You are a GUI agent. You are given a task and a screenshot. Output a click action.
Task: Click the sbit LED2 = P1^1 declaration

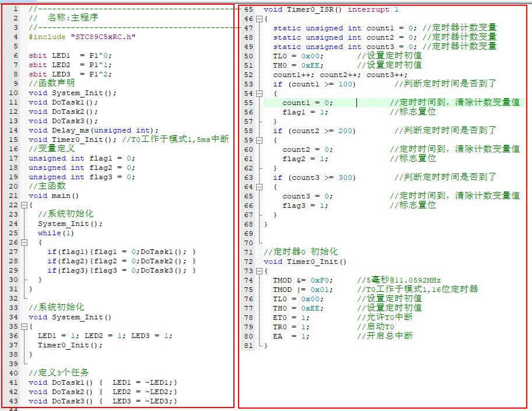70,65
